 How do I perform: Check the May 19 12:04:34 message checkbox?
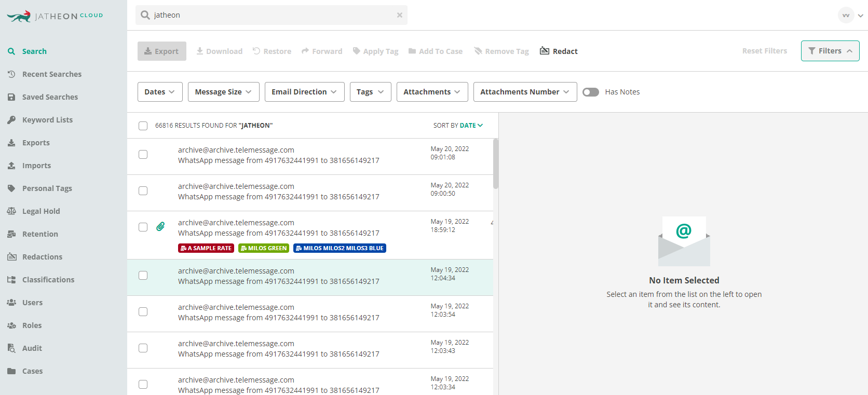143,275
